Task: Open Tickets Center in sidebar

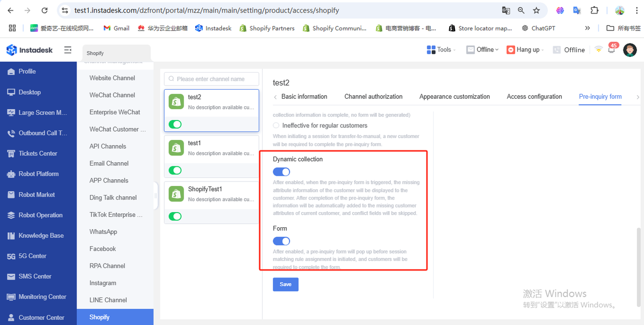Action: (38, 153)
